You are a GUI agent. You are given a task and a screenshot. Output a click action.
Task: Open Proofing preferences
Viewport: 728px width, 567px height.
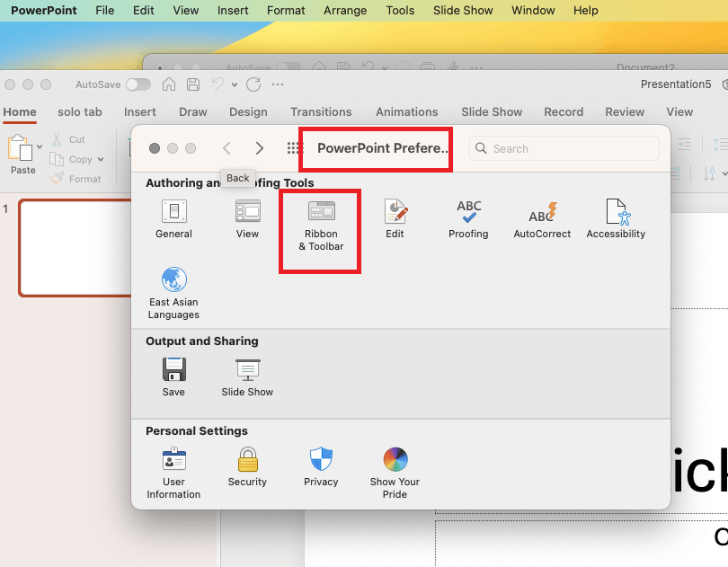coord(468,219)
